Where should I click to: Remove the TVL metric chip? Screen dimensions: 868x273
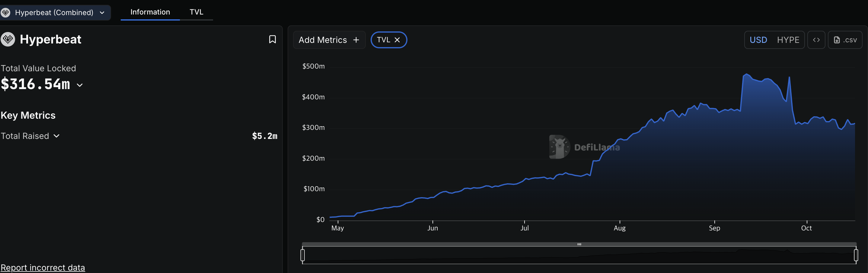397,40
